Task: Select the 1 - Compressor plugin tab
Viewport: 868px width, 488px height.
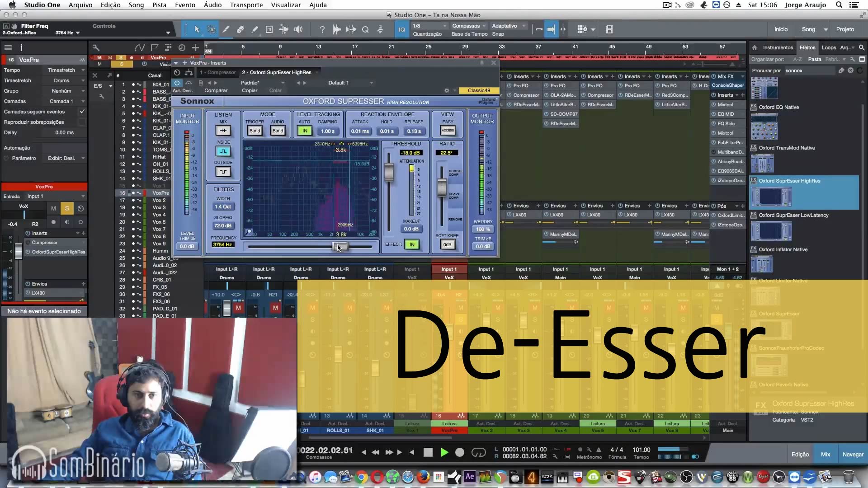Action: click(218, 72)
